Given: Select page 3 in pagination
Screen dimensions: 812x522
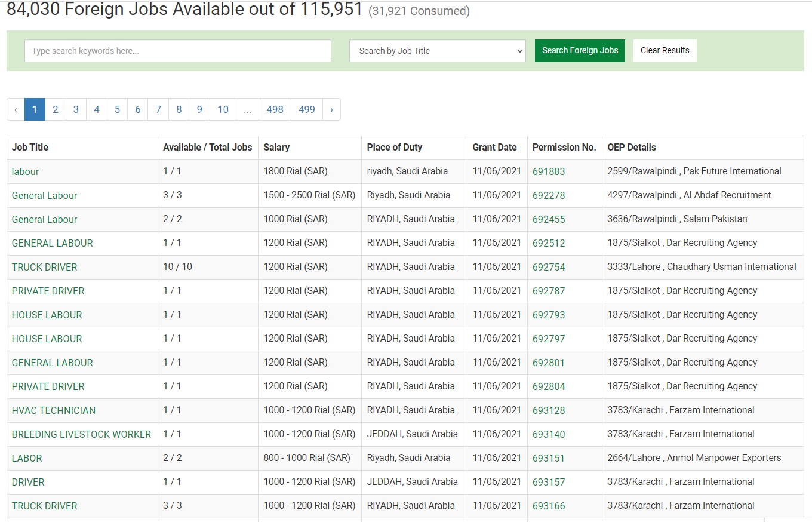Looking at the screenshot, I should pyautogui.click(x=76, y=109).
